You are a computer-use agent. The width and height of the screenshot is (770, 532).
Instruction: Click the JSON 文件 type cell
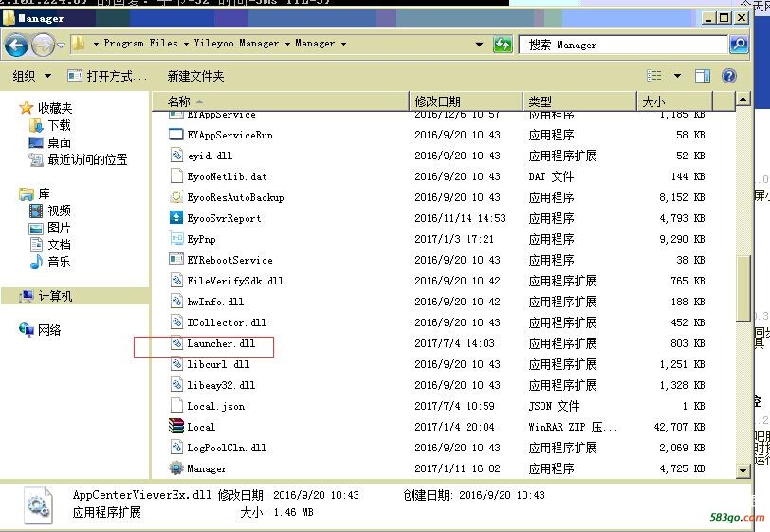554,406
